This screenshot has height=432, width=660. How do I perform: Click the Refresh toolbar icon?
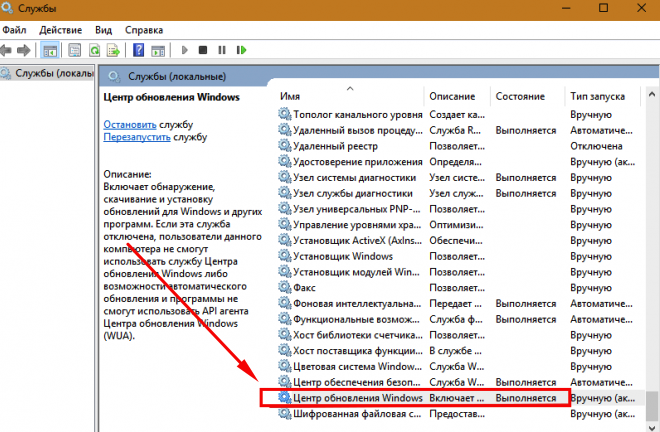click(95, 51)
